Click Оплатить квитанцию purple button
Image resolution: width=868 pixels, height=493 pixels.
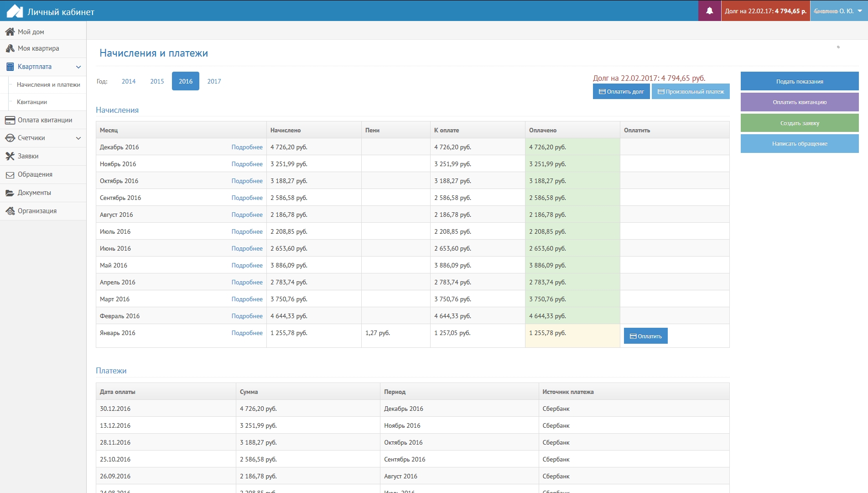[x=800, y=102]
